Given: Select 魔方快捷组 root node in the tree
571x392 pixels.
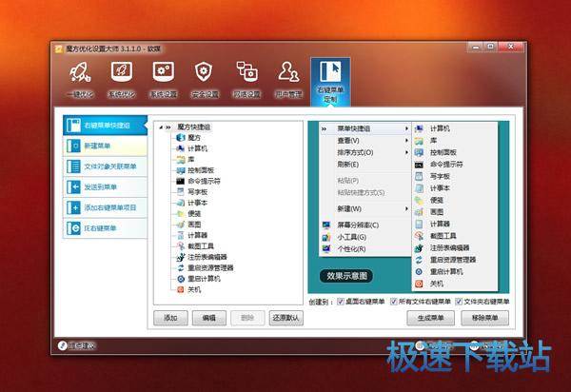Looking at the screenshot, I should point(194,127).
